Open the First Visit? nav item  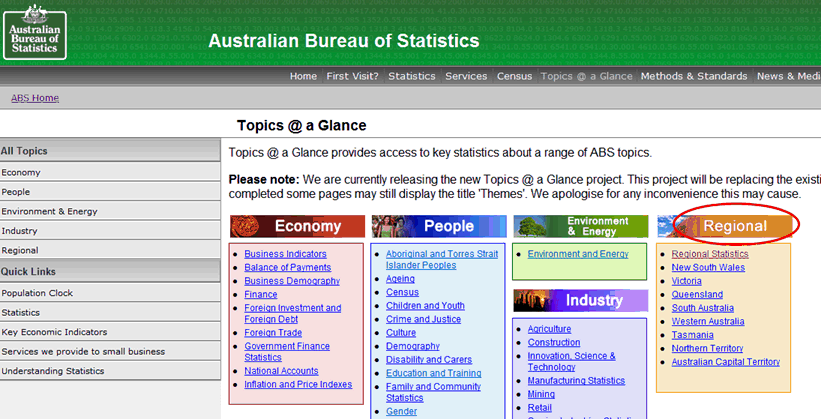click(x=352, y=76)
